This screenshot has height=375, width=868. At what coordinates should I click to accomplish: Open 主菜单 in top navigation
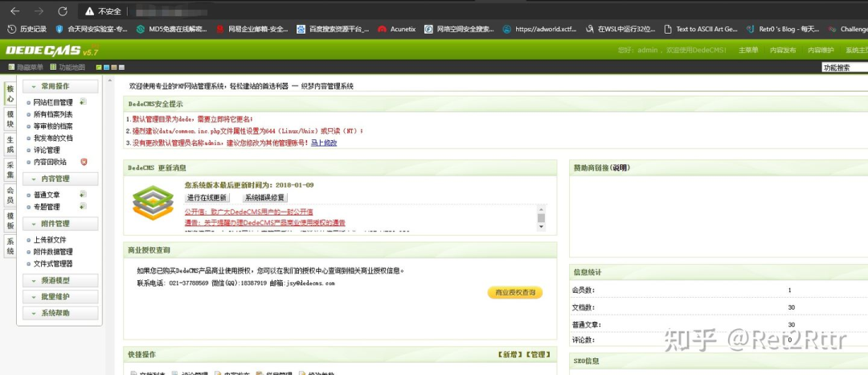(748, 51)
